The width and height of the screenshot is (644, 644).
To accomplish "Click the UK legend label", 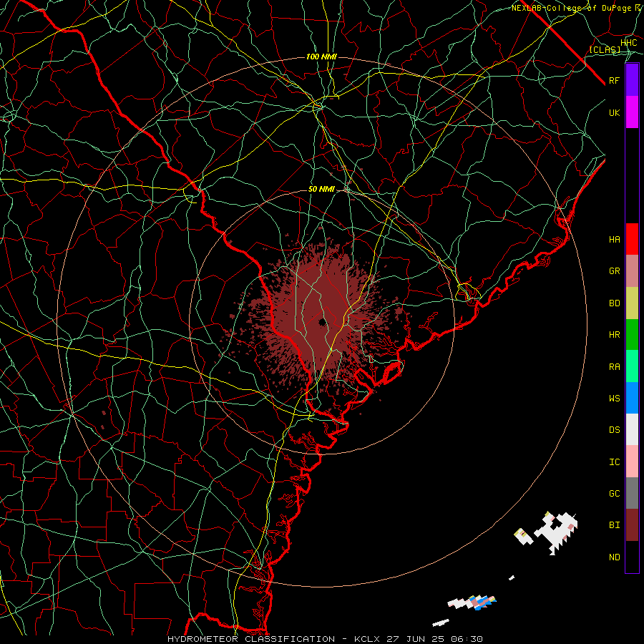I will (x=614, y=112).
